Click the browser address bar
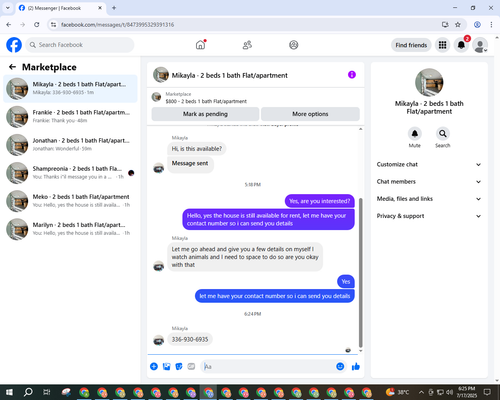Screen dimensions: 500x400 pos(247,25)
